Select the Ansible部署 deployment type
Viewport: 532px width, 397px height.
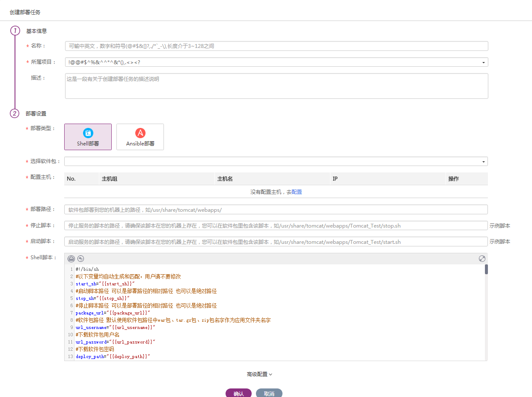[x=140, y=137]
